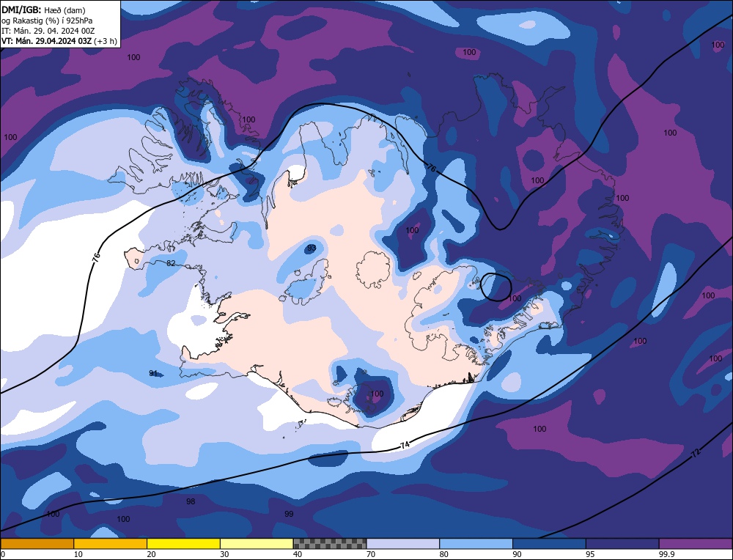Pick the yellow 20–30 legend swatch
The width and height of the screenshot is (733, 560).
tap(183, 544)
